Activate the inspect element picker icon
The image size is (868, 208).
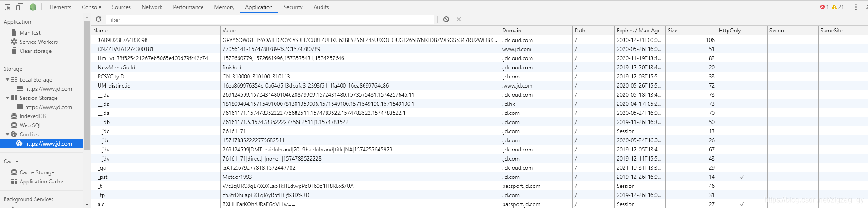[x=7, y=7]
